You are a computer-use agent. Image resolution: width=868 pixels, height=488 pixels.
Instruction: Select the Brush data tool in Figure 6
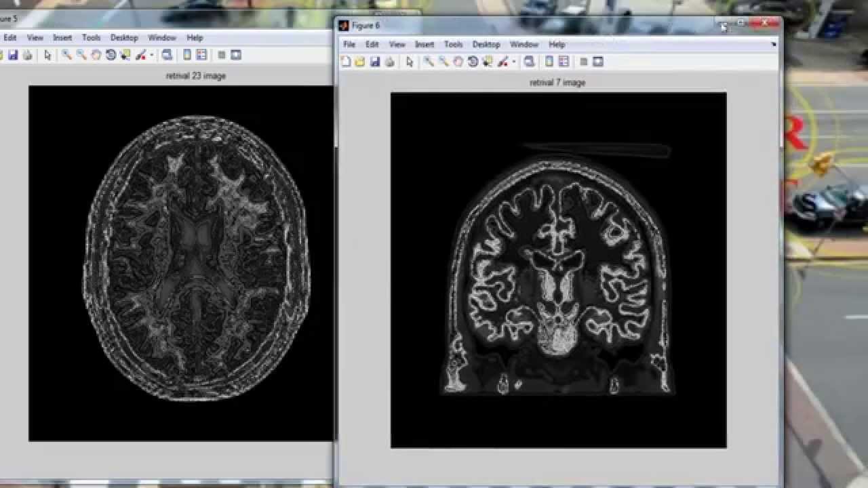(503, 62)
